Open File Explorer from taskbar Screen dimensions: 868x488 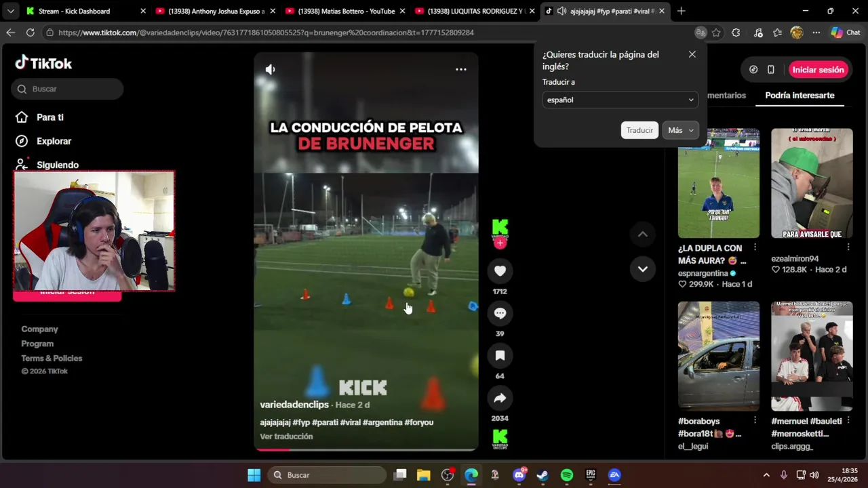point(423,475)
